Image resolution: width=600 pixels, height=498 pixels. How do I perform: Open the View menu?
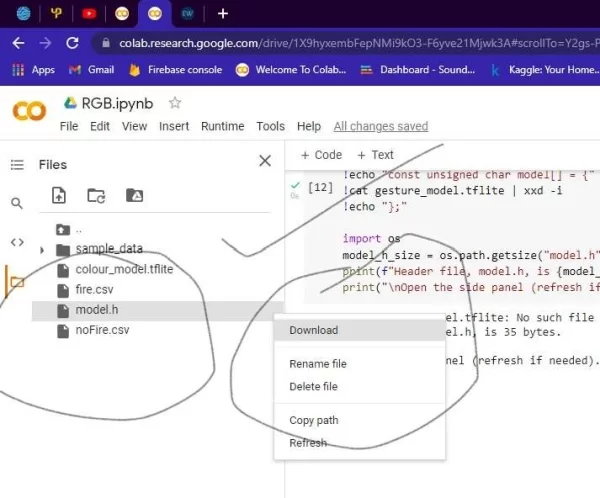(x=134, y=126)
